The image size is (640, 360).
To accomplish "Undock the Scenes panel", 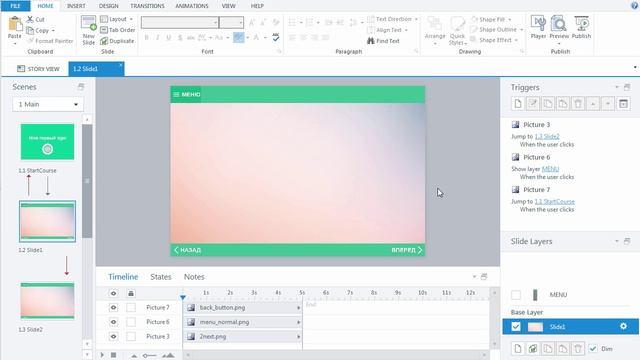I will (81, 87).
